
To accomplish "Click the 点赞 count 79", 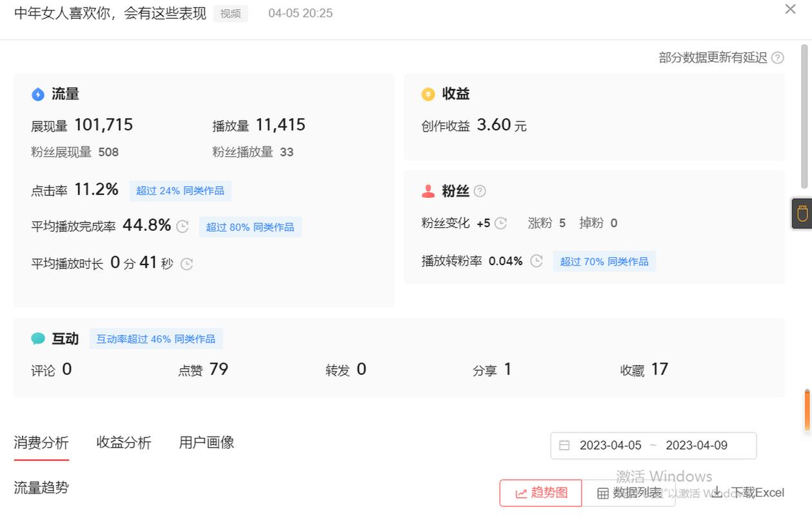I will [219, 369].
